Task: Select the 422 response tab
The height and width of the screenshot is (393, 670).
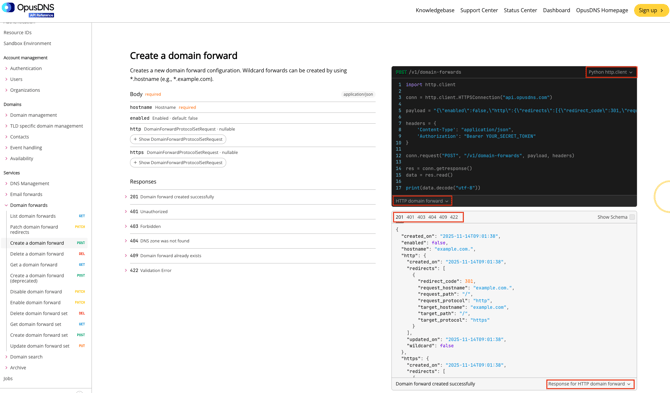Action: [x=454, y=217]
